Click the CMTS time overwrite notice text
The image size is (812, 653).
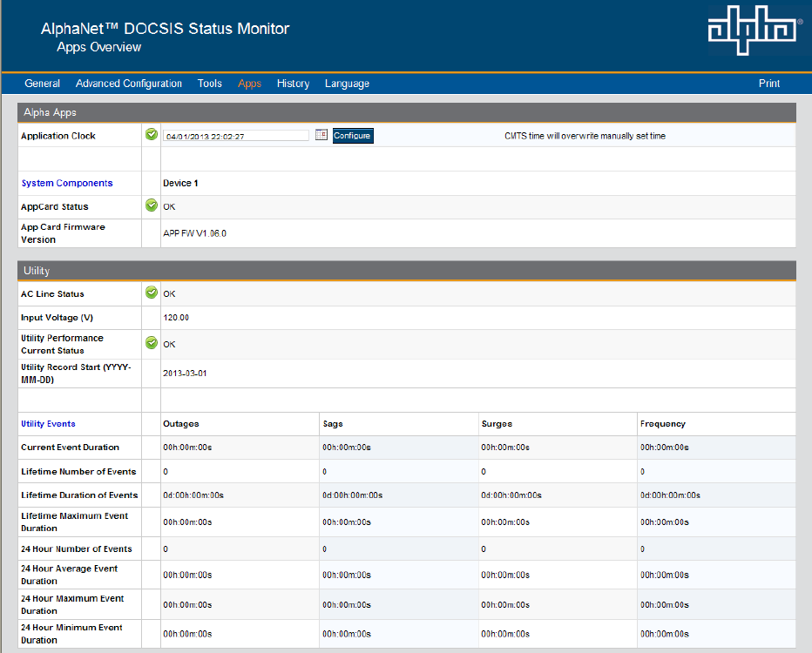tap(585, 136)
